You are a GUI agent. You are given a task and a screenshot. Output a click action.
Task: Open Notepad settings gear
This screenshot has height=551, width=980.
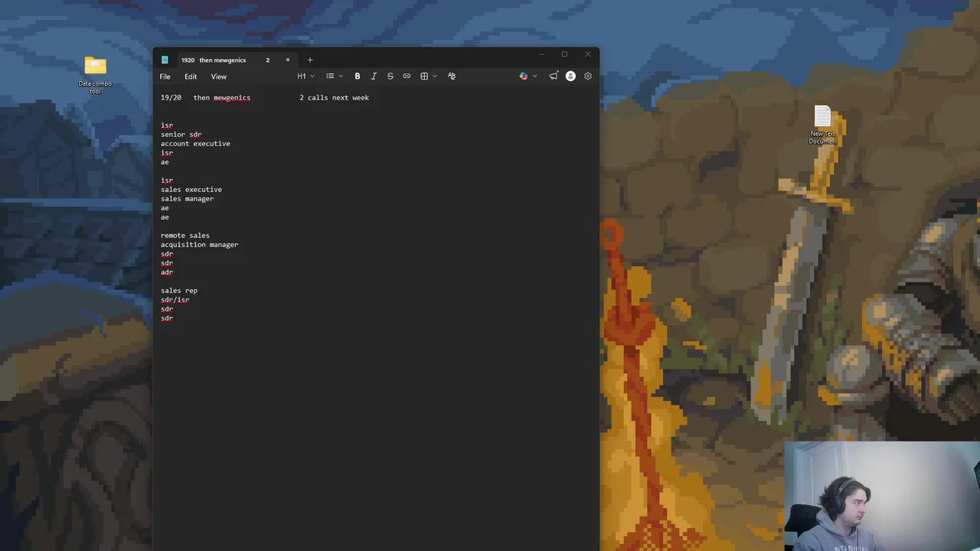[588, 77]
